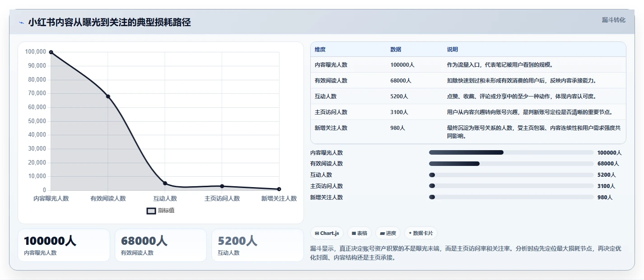644x280 pixels.
Task: Click the x-axis label 互动人数
Action: [165, 198]
